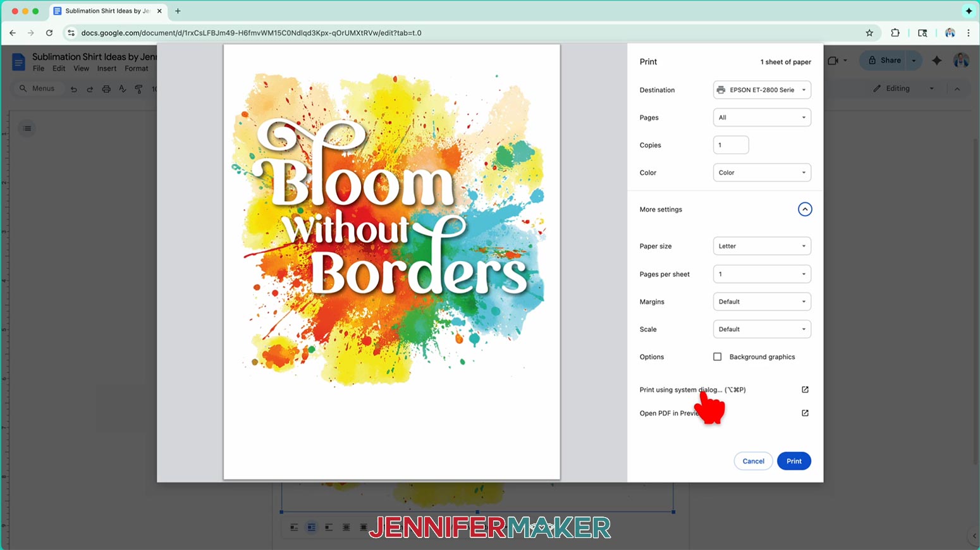Open the Pages per sheet dropdown

coord(762,274)
